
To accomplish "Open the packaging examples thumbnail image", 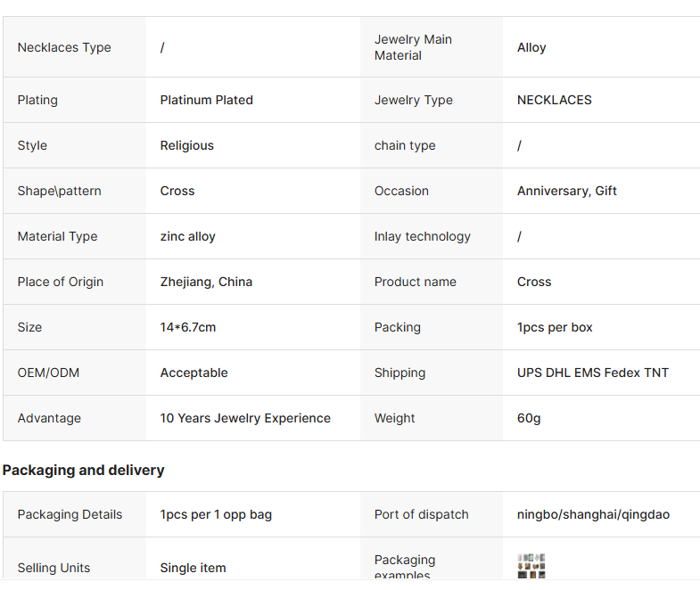I will pyautogui.click(x=531, y=566).
